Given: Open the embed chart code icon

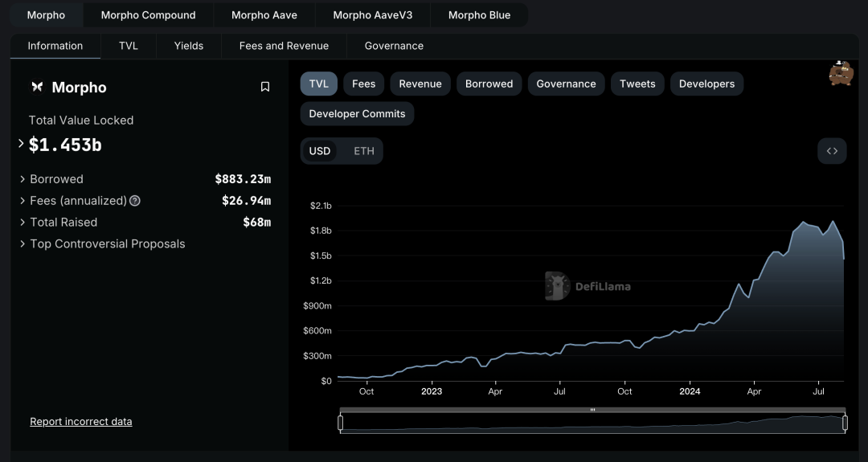Looking at the screenshot, I should (x=832, y=151).
